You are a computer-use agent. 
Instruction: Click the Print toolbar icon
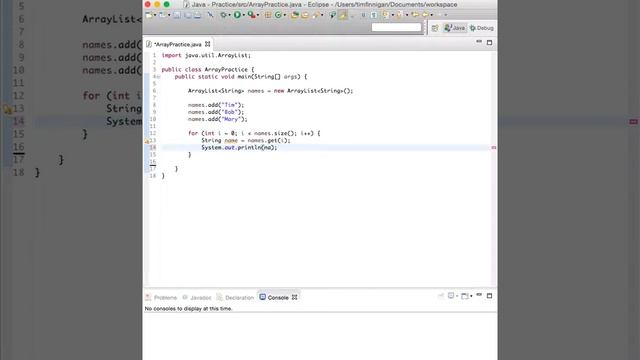pyautogui.click(x=197, y=15)
